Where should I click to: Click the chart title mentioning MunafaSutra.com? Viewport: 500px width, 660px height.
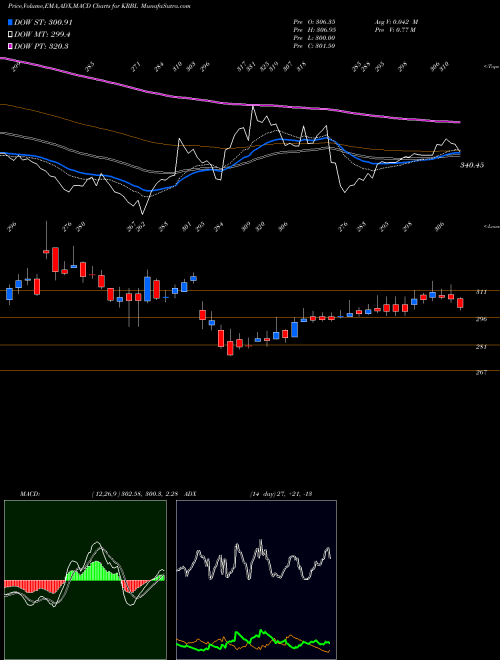pos(99,6)
